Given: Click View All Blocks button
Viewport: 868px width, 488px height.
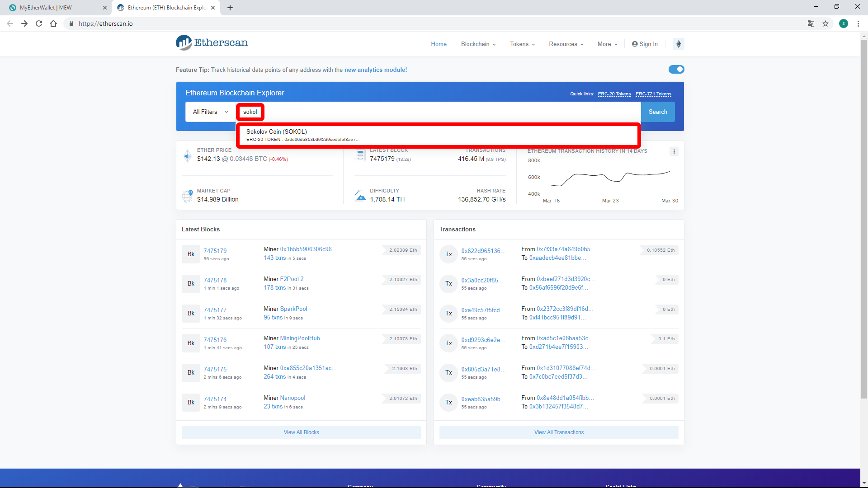Looking at the screenshot, I should click(x=301, y=432).
